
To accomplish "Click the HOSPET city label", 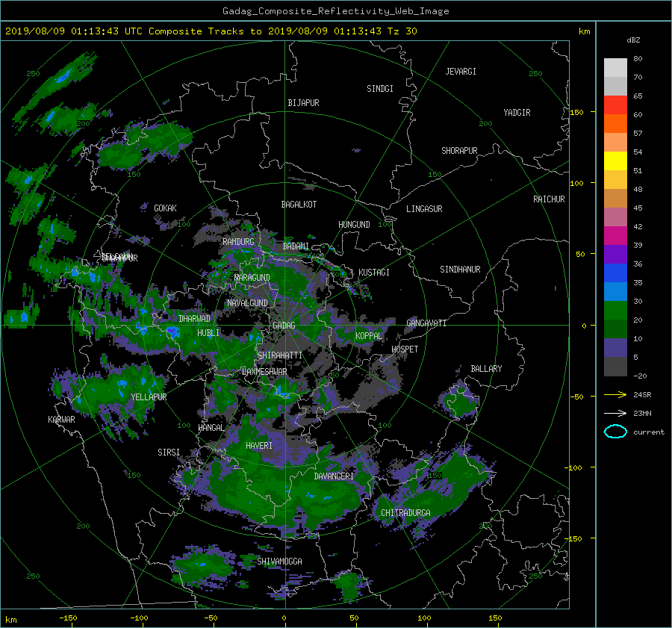I will [x=405, y=349].
